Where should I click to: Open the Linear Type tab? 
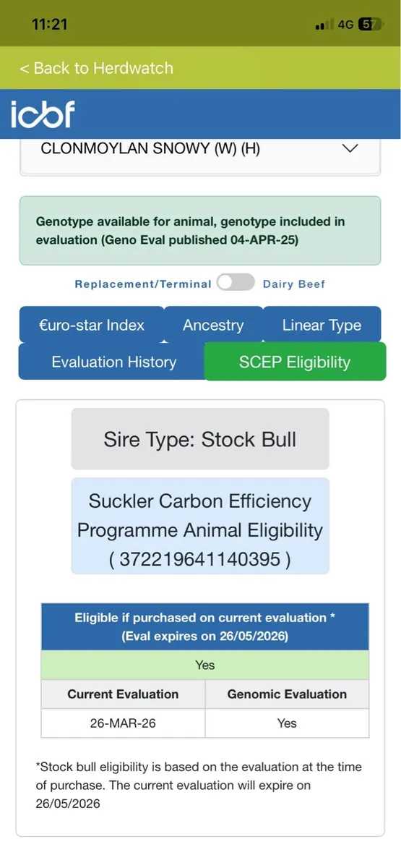tap(322, 325)
